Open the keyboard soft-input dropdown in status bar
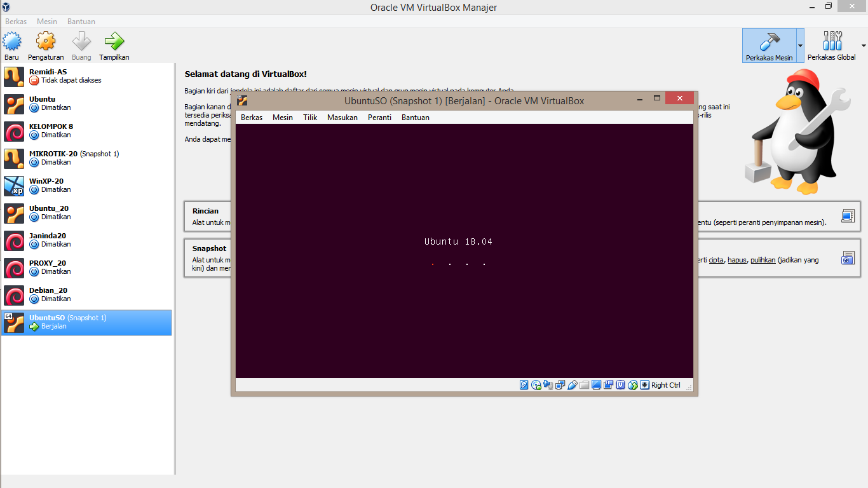Screen dimensions: 868x488 [644, 385]
